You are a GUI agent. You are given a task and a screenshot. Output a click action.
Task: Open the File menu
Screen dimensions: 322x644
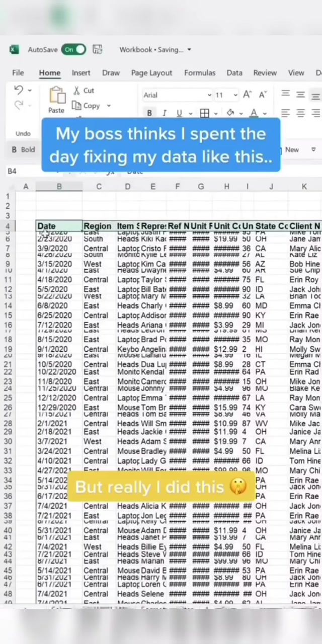(18, 73)
